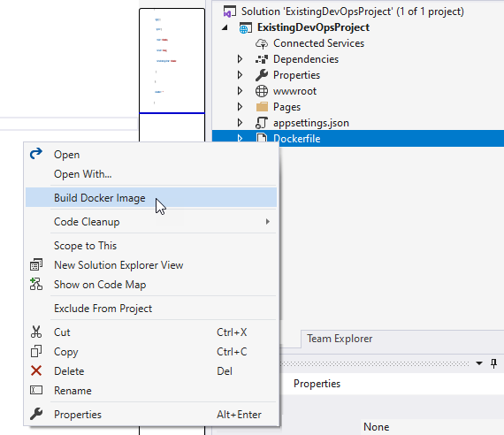This screenshot has height=435, width=504.
Task: Select the Dependencies tree item
Action: pyautogui.click(x=306, y=59)
